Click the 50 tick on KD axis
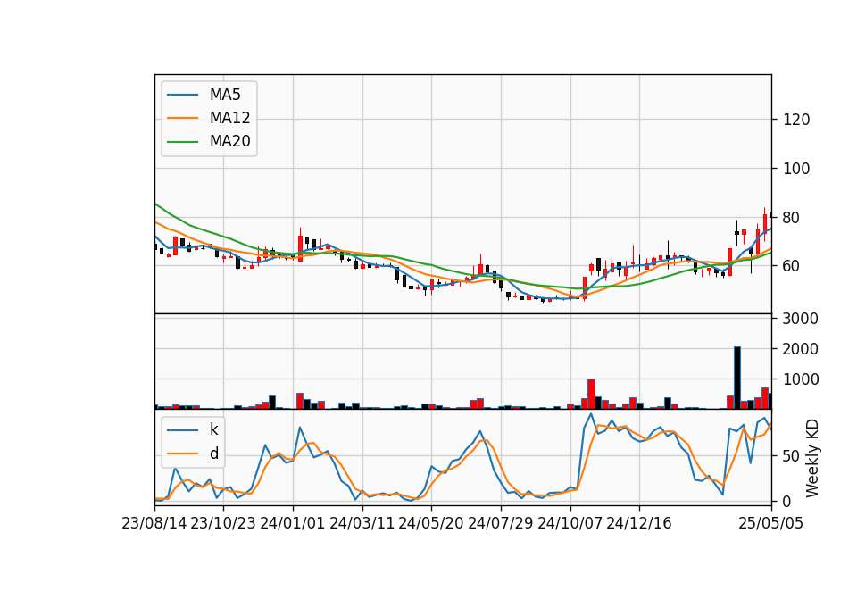857x616 pixels. click(792, 456)
